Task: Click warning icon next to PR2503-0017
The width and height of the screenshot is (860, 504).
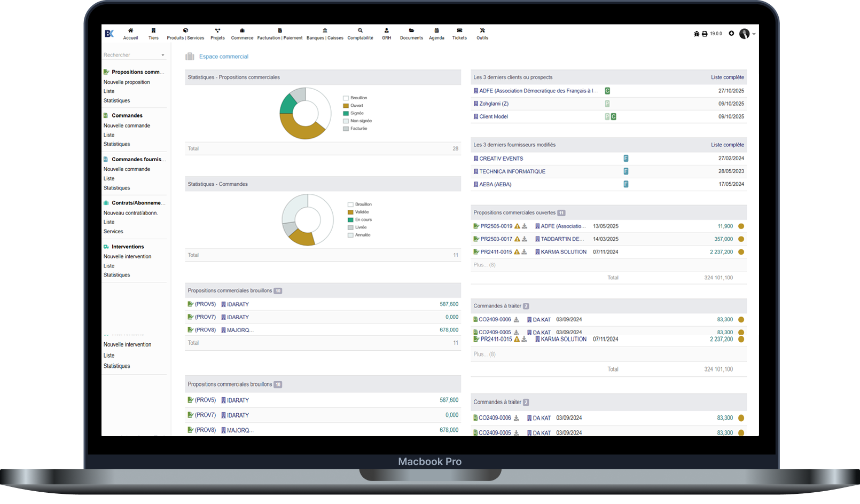Action: point(517,239)
